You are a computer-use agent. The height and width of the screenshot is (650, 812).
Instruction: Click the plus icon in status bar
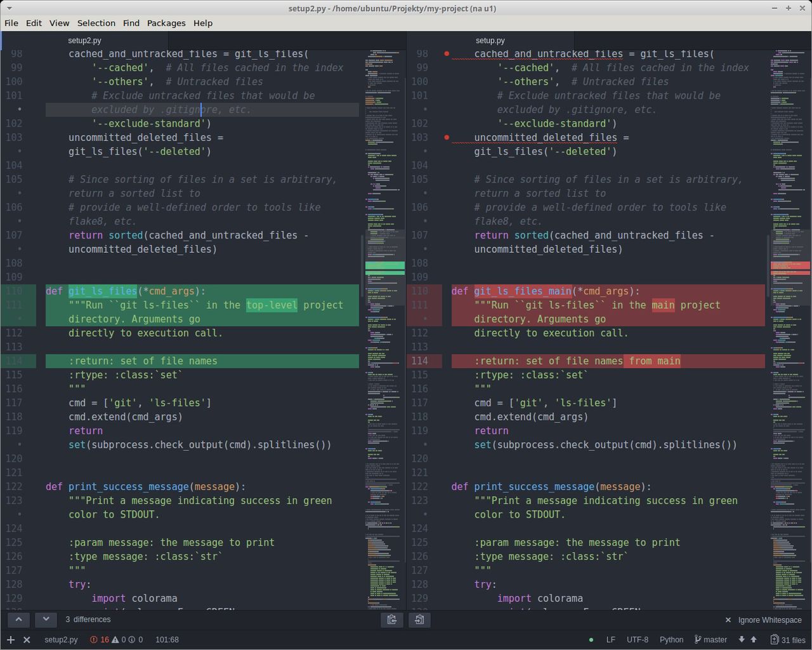(x=11, y=640)
